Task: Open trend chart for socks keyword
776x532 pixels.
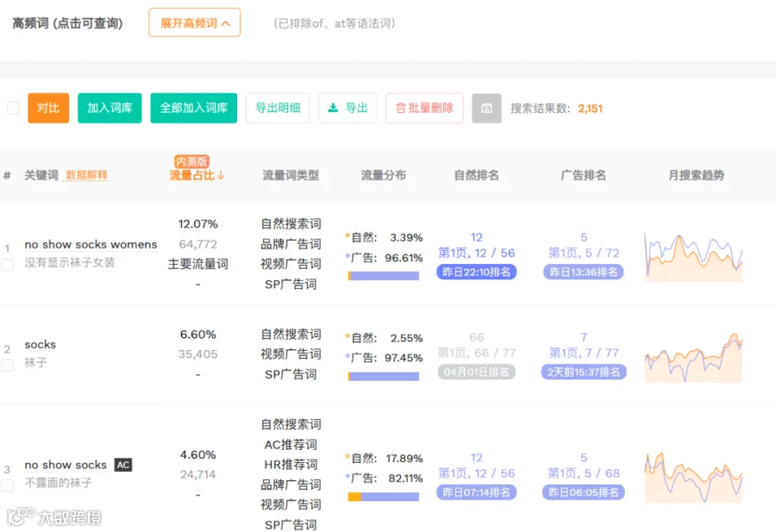Action: tap(693, 357)
